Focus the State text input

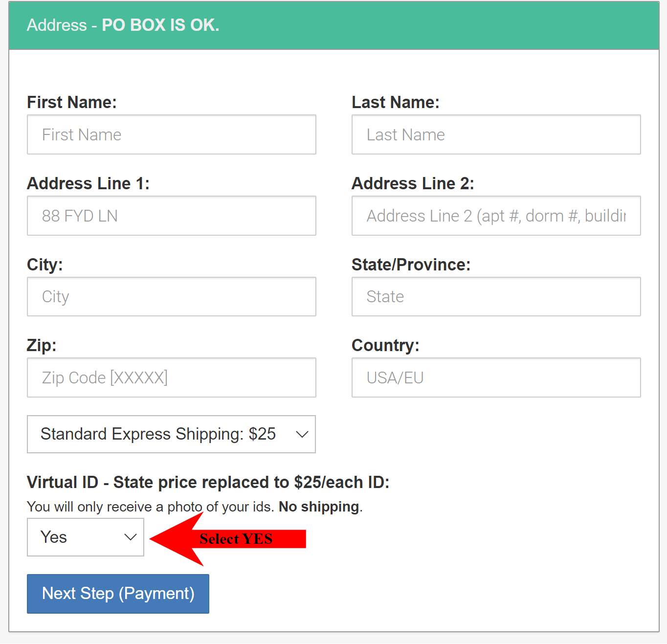click(496, 297)
